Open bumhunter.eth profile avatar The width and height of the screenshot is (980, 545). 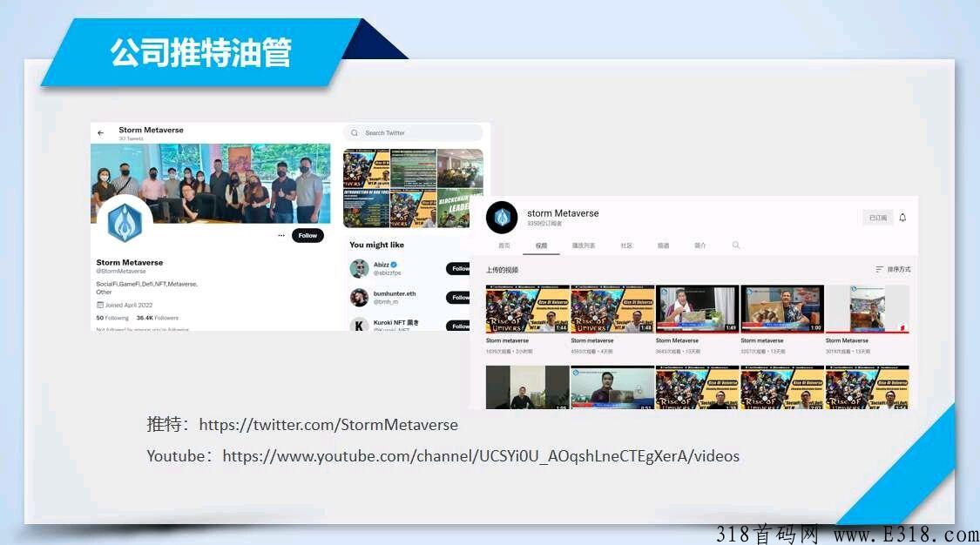[x=359, y=297]
